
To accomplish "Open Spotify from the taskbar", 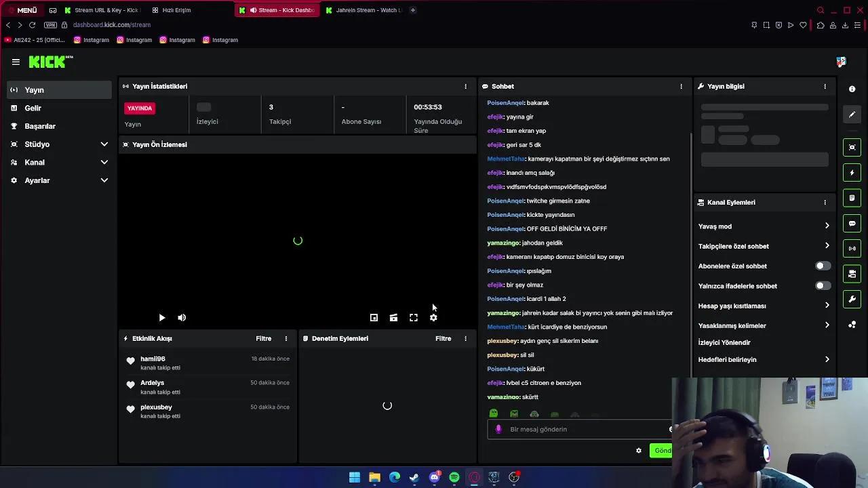I will point(454,477).
